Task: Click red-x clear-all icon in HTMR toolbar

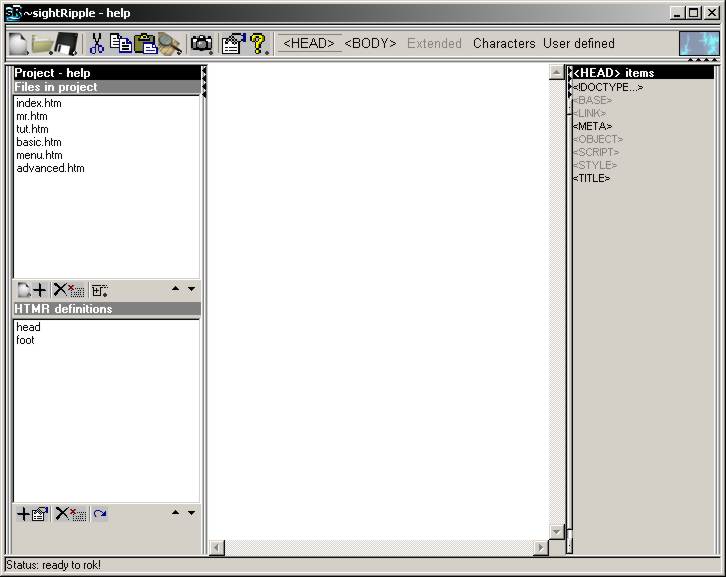Action: click(78, 514)
